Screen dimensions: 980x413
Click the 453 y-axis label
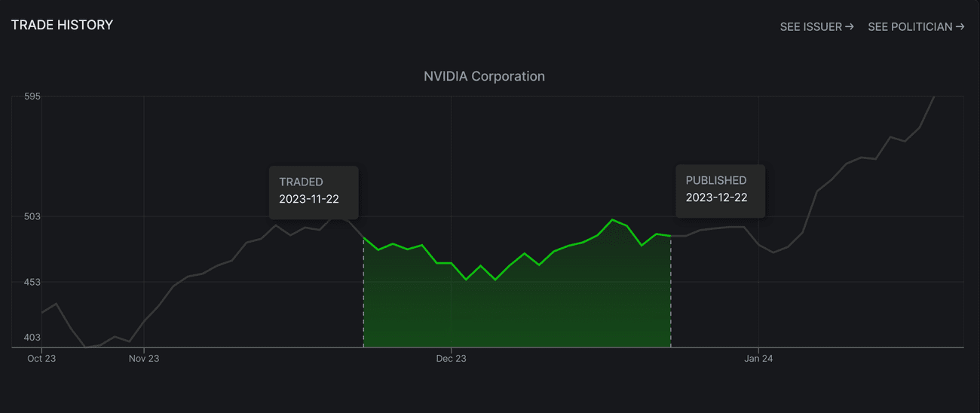coord(32,282)
